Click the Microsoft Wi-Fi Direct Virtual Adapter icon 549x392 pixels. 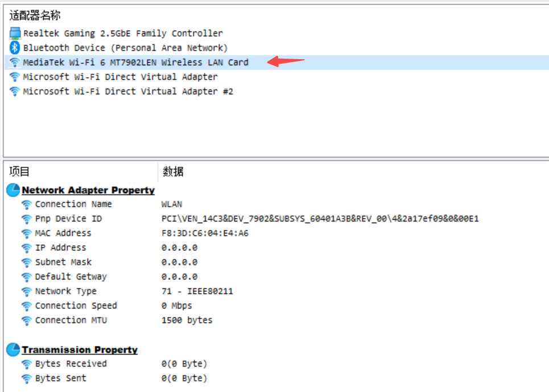[x=14, y=77]
